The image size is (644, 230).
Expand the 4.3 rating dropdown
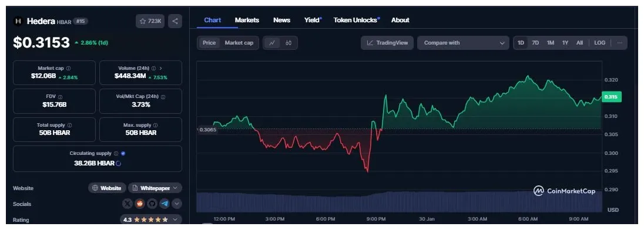tap(151, 220)
